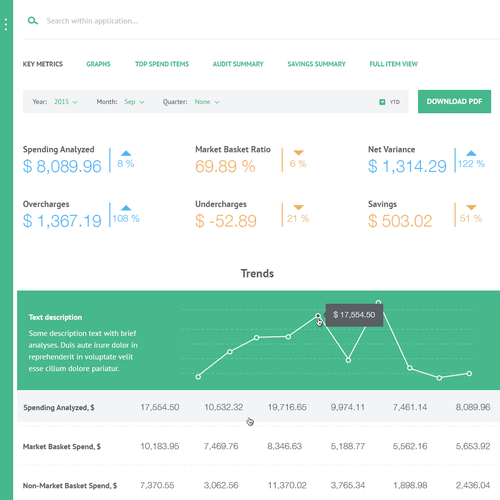Click the up arrow beside Spending Analyzed 8 %
This screenshot has width=500, height=500.
tap(126, 153)
